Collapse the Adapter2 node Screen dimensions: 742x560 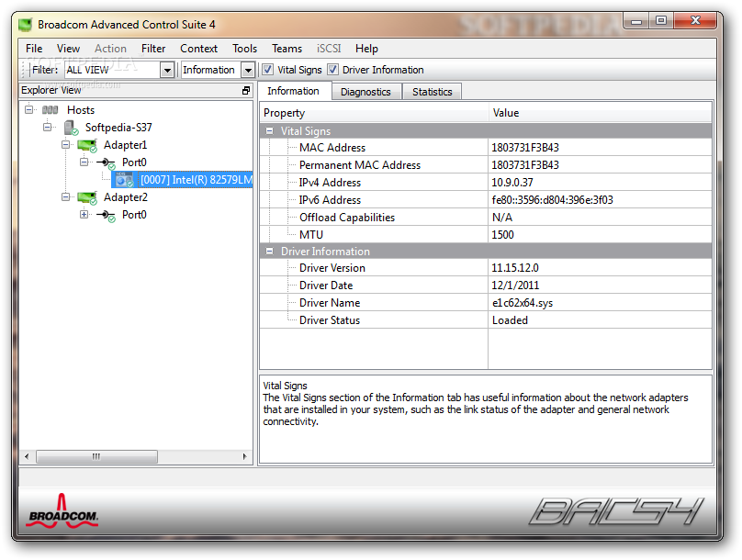(66, 197)
